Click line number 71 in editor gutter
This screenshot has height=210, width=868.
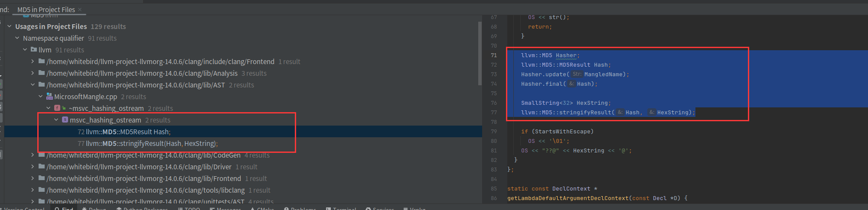494,55
